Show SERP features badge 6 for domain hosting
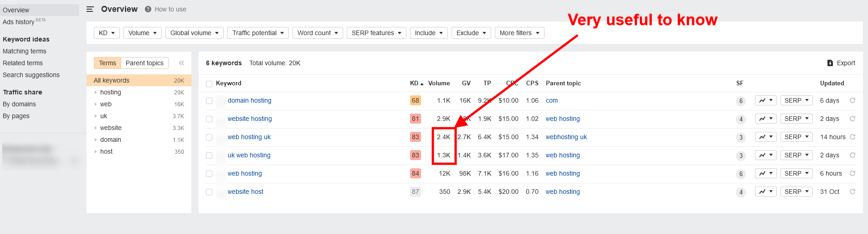868x234 pixels. [x=741, y=101]
